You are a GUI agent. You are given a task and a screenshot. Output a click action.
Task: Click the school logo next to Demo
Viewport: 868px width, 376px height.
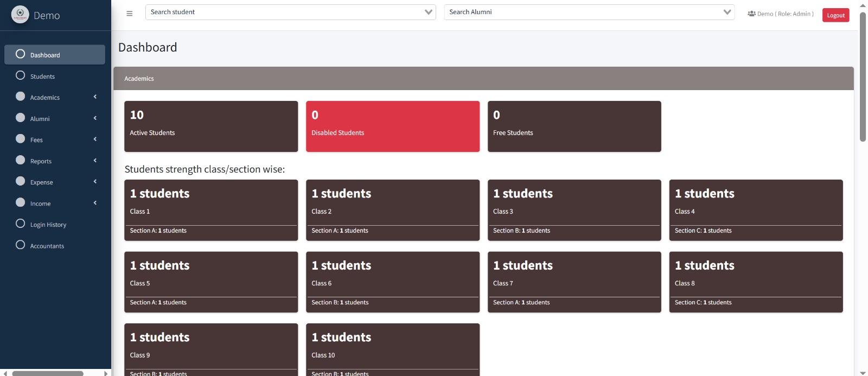coord(20,15)
